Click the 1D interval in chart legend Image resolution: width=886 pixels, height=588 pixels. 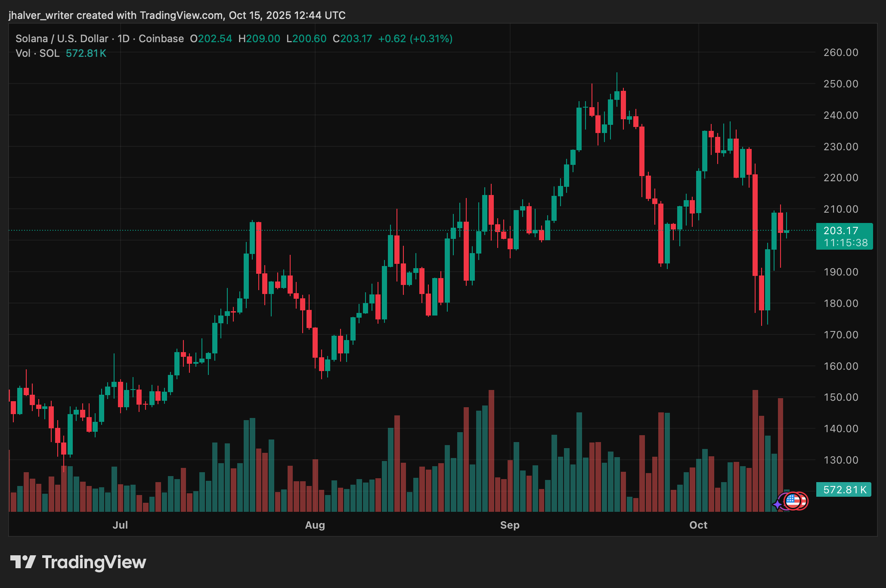tap(124, 39)
